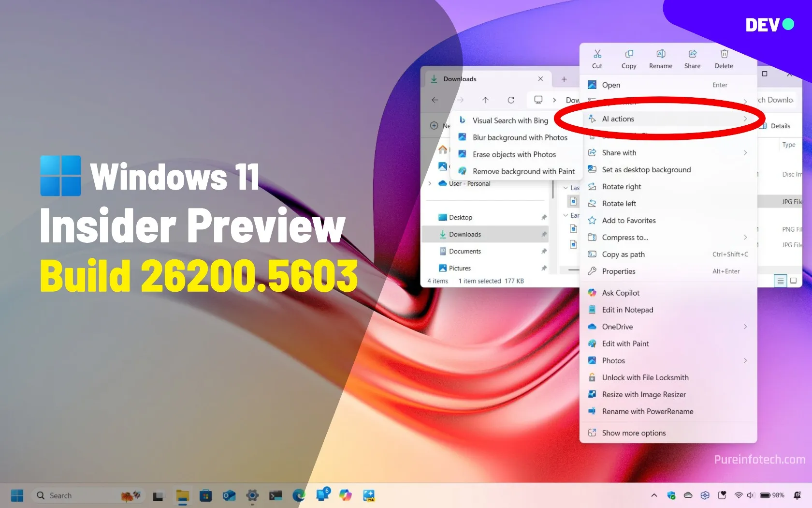Viewport: 812px width, 508px height.
Task: Click the Type column header
Action: [789, 145]
